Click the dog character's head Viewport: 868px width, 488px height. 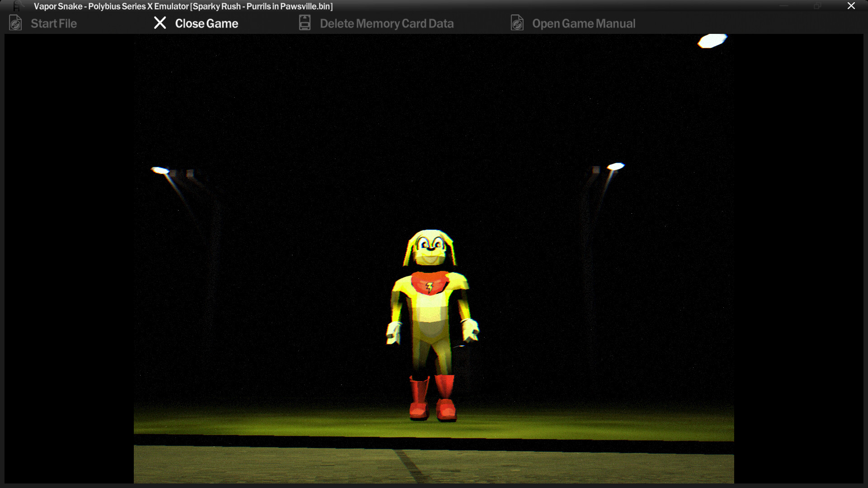point(430,248)
